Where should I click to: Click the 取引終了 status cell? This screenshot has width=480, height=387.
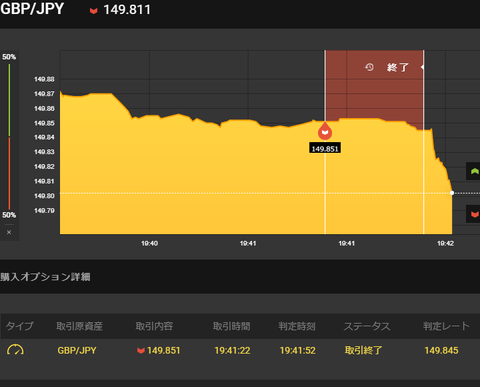point(364,350)
